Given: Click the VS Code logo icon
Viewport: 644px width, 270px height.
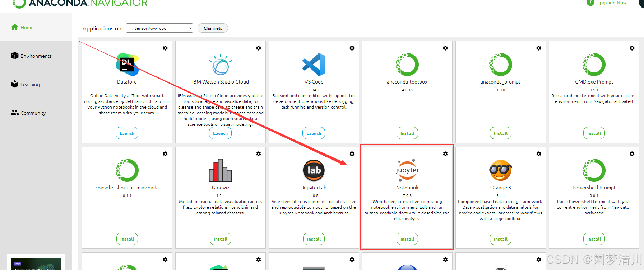Looking at the screenshot, I should pos(314,65).
